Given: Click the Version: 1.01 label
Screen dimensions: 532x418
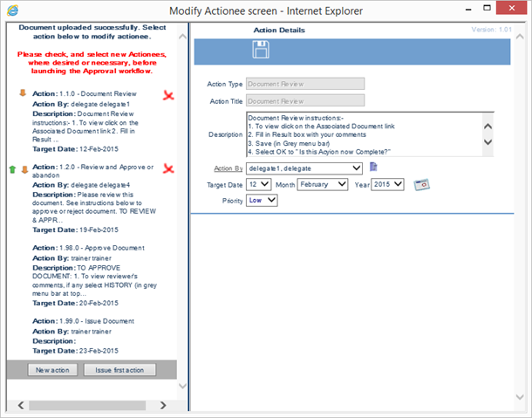Looking at the screenshot, I should coord(491,30).
